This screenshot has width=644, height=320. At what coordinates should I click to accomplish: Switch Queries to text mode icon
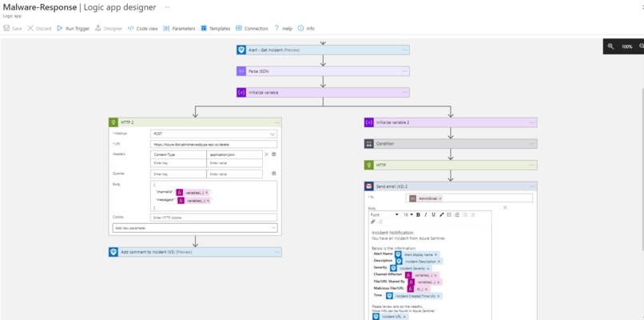coord(274,174)
